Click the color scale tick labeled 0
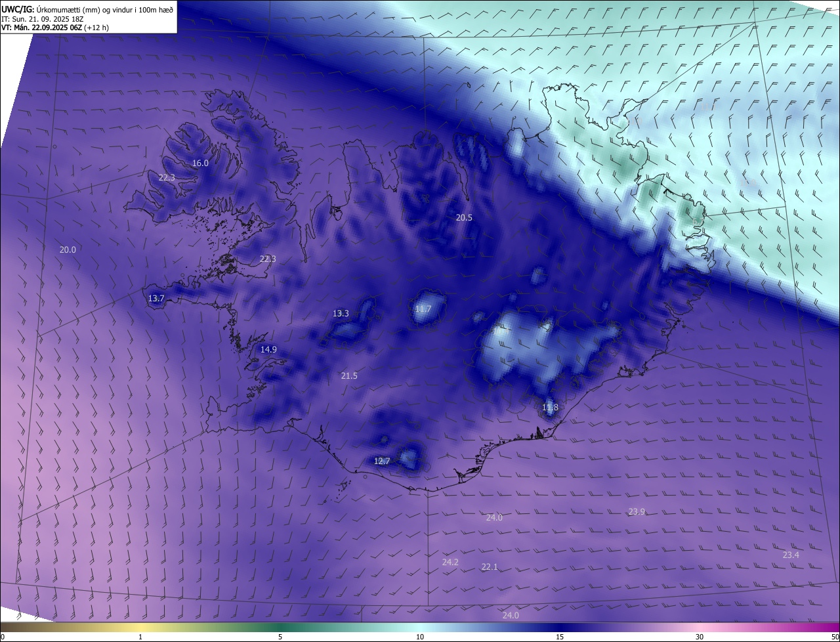Screen dimensions: 840x642 (3, 637)
